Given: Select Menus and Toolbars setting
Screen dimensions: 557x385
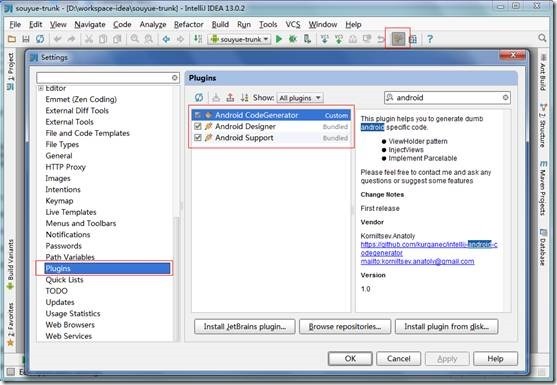Looking at the screenshot, I should point(81,223).
